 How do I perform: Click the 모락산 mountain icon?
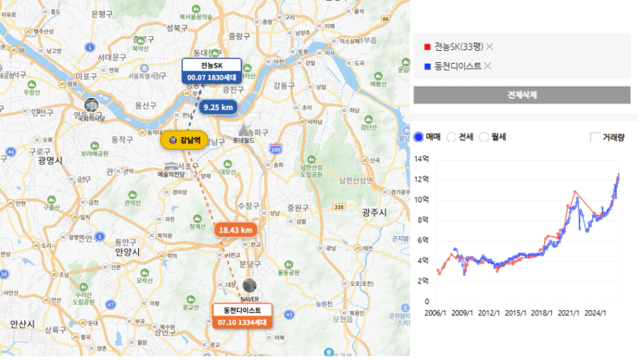(144, 273)
